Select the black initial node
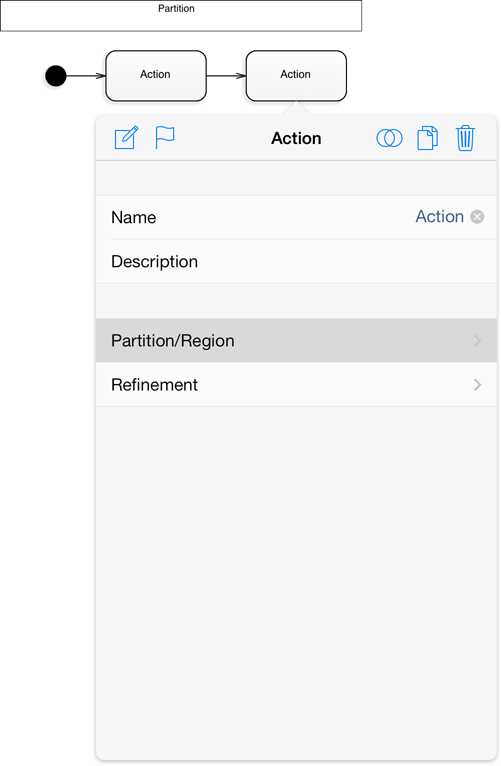Viewport: 501px width, 766px height. (x=56, y=76)
